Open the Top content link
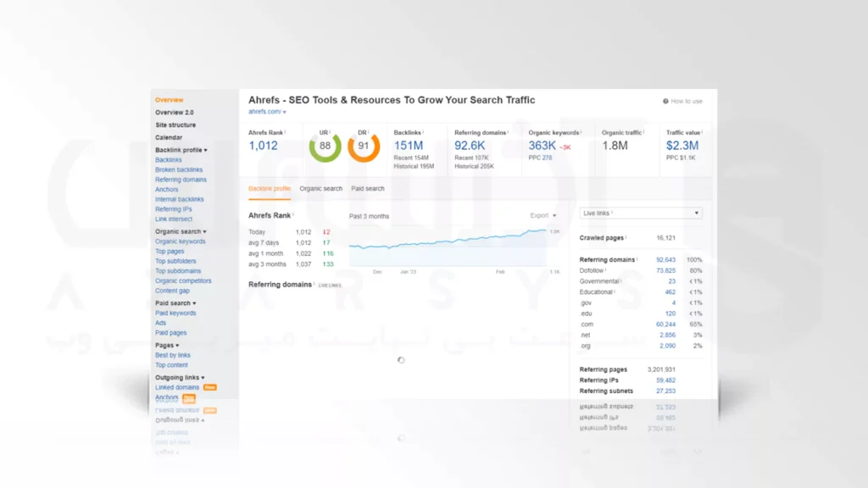Screen dimensions: 868x488 (x=171, y=365)
